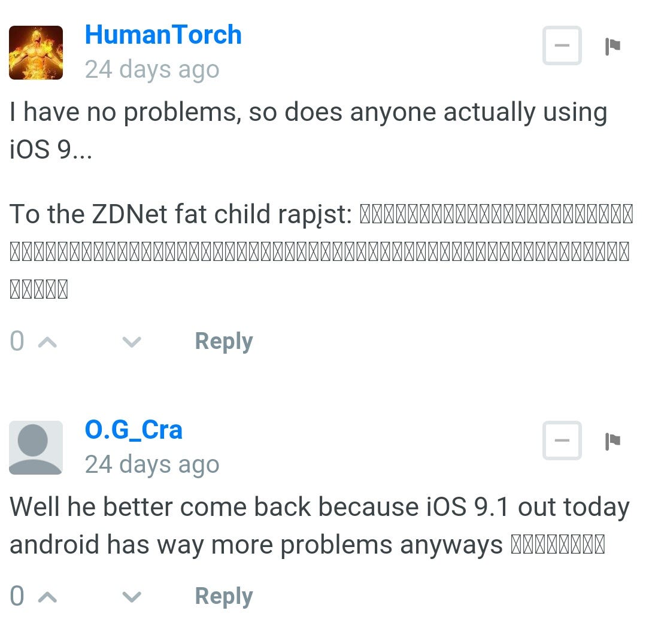
Task: Downvote HumanTorch's comment
Action: coord(132,342)
